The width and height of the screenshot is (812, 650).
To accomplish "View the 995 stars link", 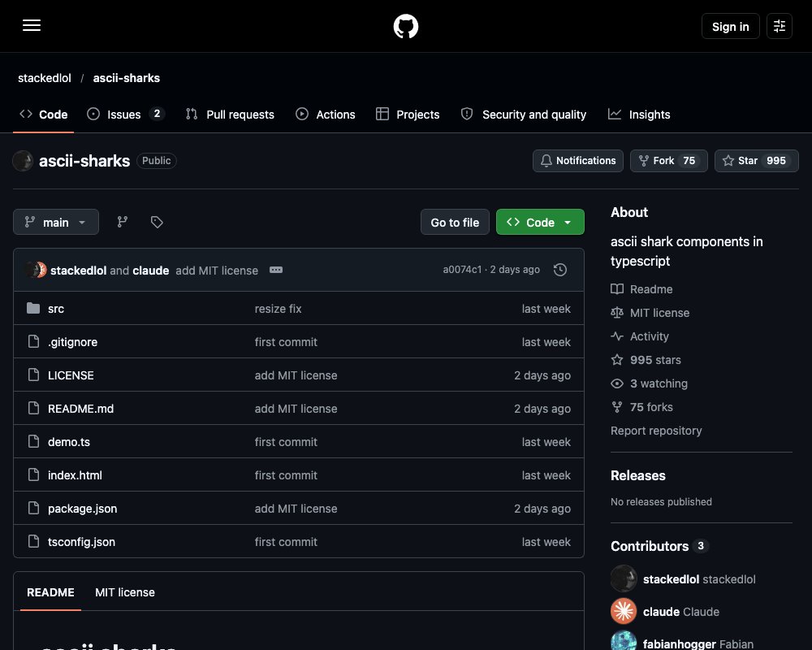I will (x=646, y=360).
